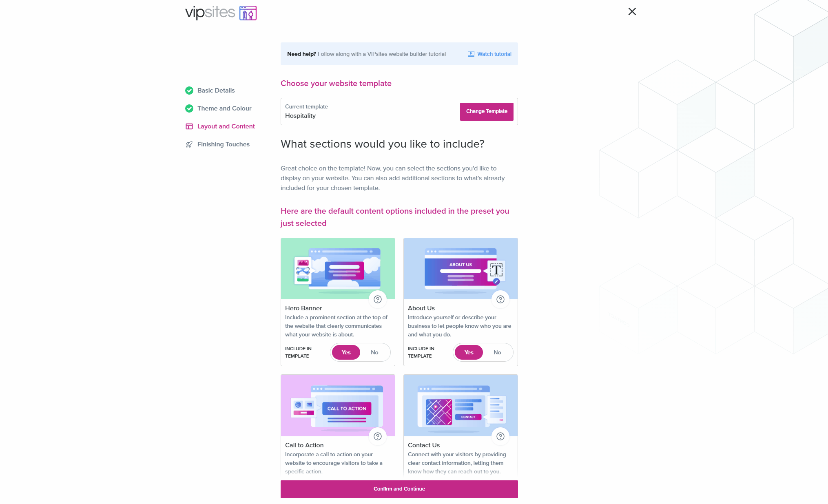Image resolution: width=828 pixels, height=504 pixels.
Task: Toggle Hero Banner include in template to No
Action: click(374, 352)
